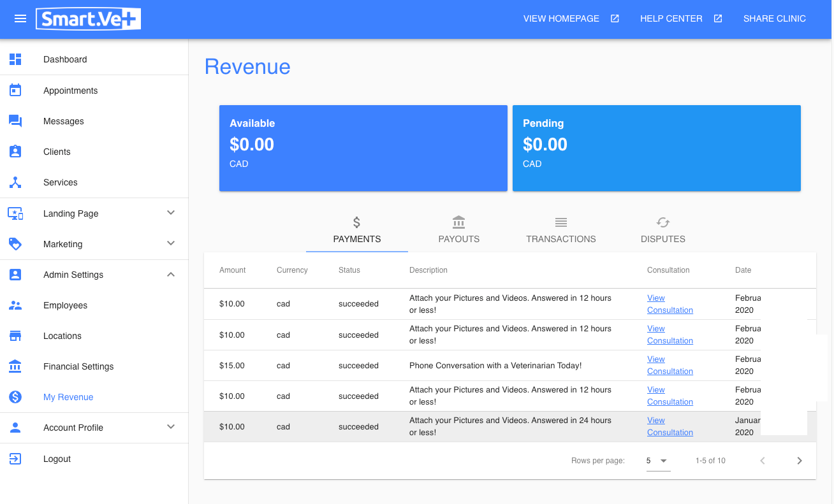The image size is (834, 504).
Task: Click the Status column header
Action: [349, 270]
